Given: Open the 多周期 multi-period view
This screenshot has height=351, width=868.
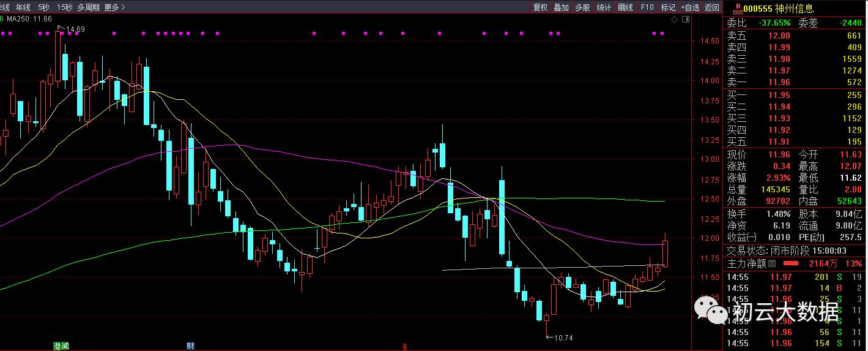Looking at the screenshot, I should (88, 7).
